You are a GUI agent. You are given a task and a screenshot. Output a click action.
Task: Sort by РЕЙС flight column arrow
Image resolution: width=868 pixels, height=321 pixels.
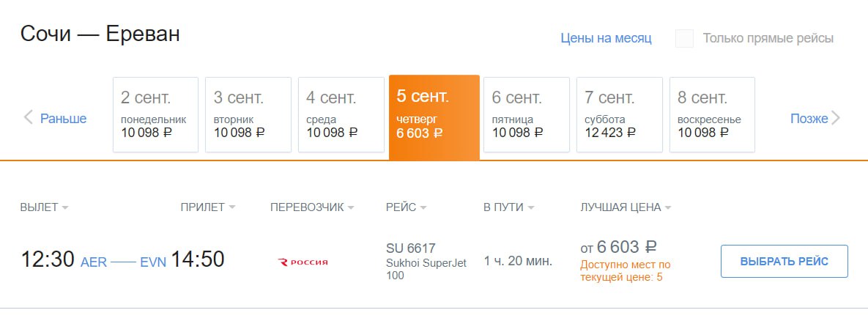[x=423, y=208]
